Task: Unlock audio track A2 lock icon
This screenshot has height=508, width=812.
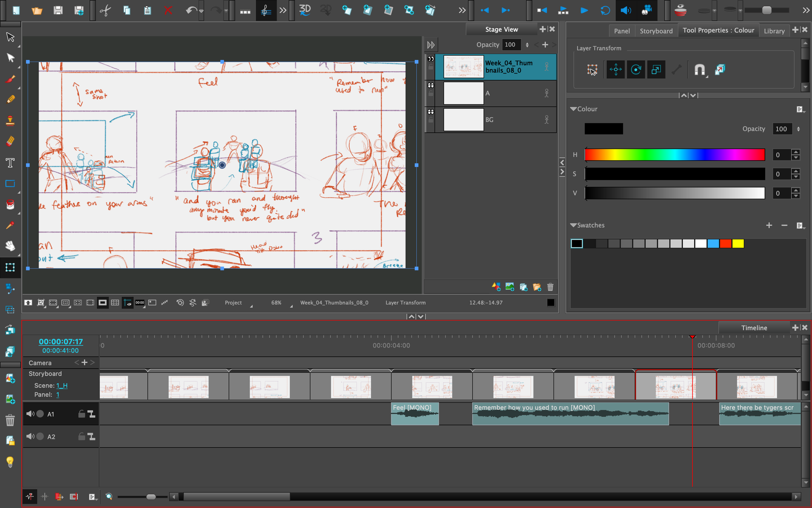Action: click(81, 436)
